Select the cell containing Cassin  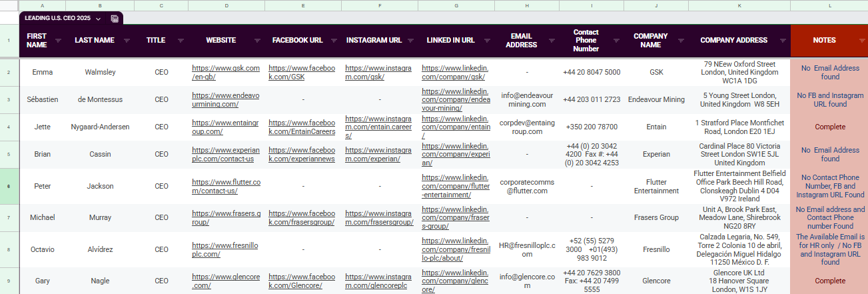pyautogui.click(x=100, y=154)
